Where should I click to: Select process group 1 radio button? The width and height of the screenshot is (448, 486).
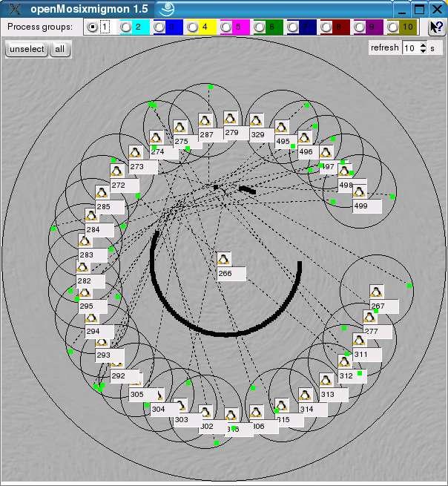tap(92, 27)
